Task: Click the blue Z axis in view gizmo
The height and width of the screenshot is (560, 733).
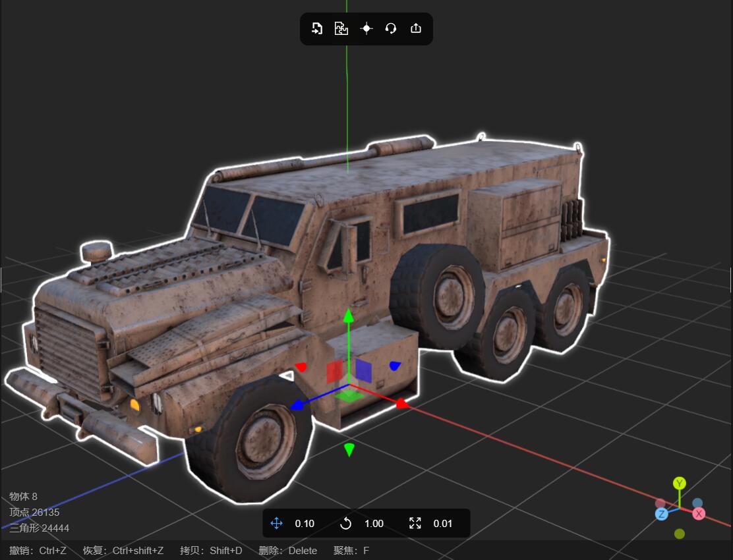Action: [661, 515]
